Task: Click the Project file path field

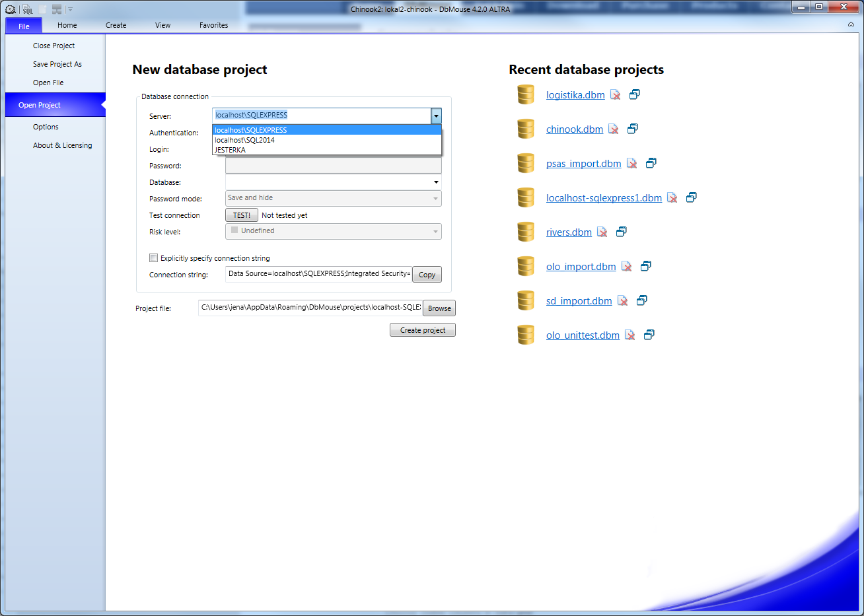Action: coord(310,308)
